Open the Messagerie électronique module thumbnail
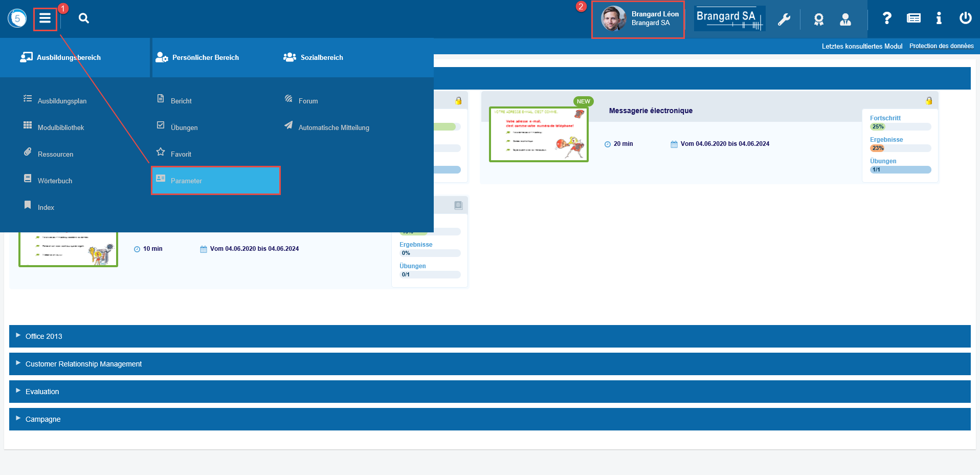 click(539, 134)
